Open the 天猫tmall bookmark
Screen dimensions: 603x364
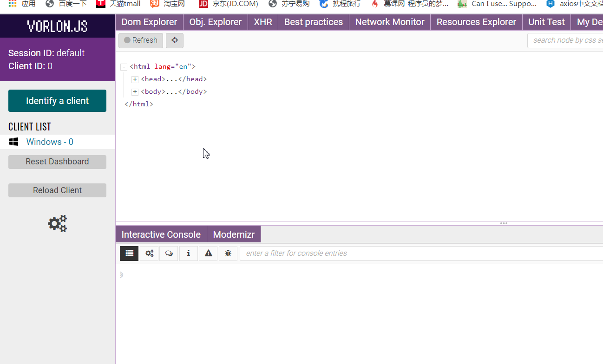coord(118,4)
